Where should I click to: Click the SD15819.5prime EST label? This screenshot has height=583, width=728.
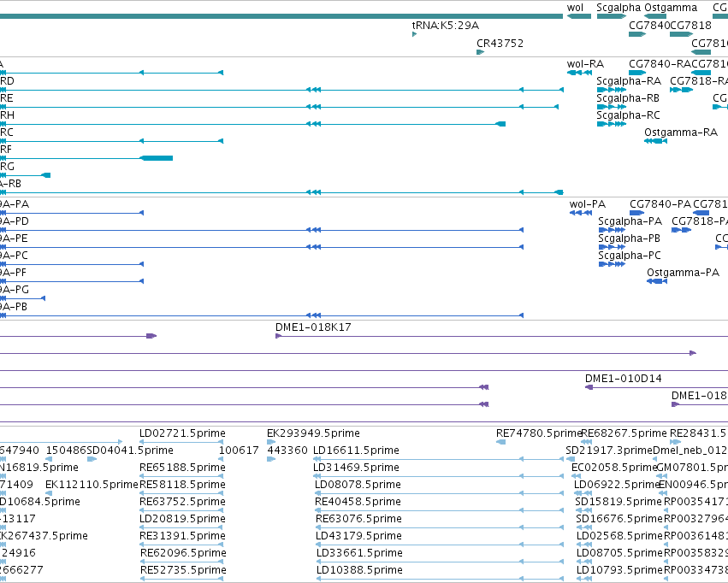pos(618,502)
